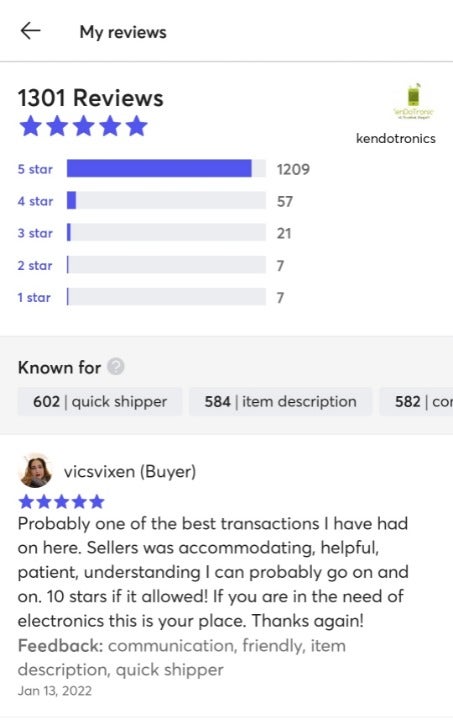Viewport: 453px width, 720px height.
Task: Select the partially visible 582 tag
Action: click(416, 402)
